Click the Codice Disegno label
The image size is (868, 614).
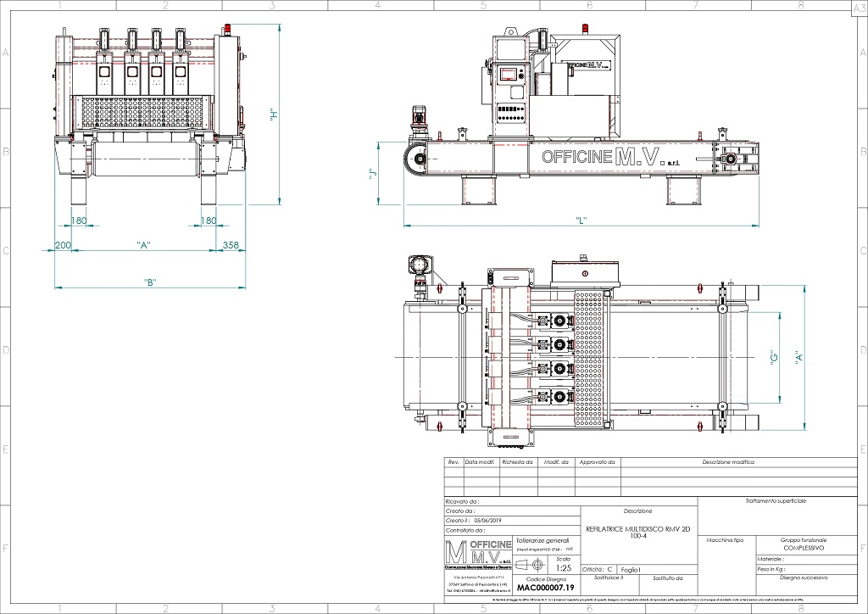point(546,578)
